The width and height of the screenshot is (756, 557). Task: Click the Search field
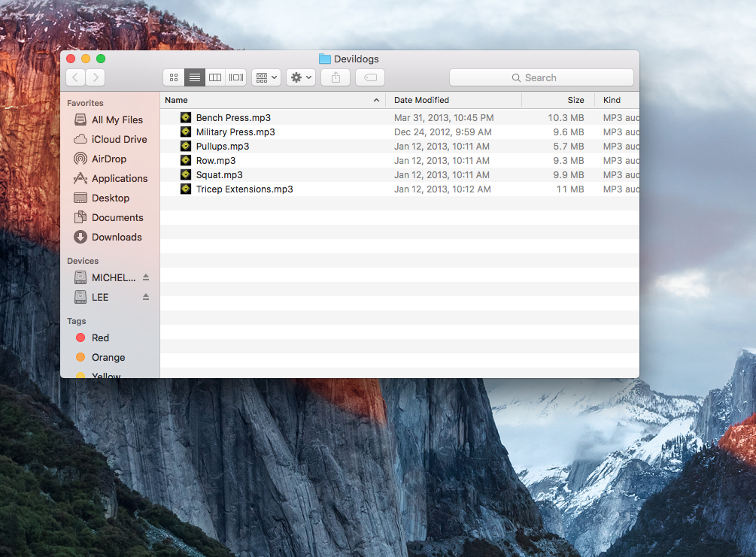[541, 77]
